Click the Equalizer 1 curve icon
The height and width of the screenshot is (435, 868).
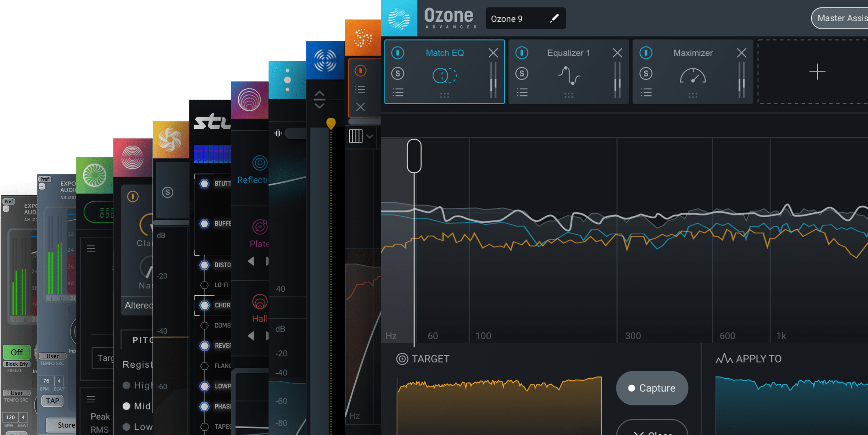coord(569,75)
